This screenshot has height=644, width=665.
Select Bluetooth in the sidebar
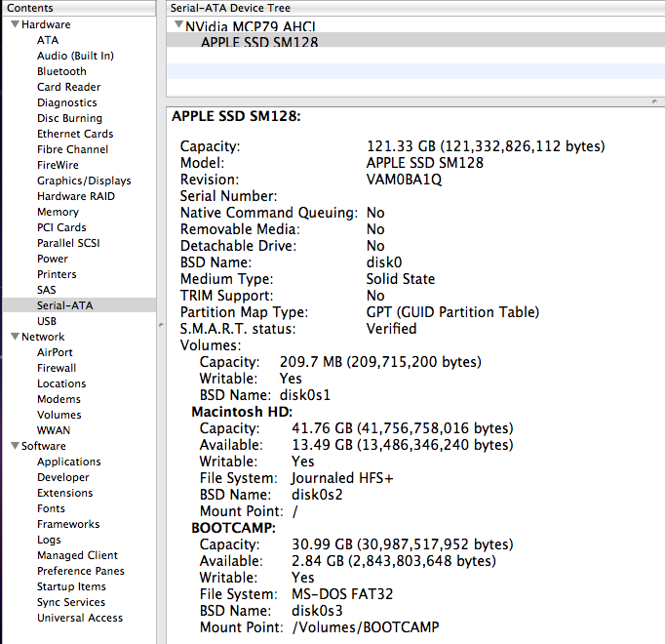[61, 71]
